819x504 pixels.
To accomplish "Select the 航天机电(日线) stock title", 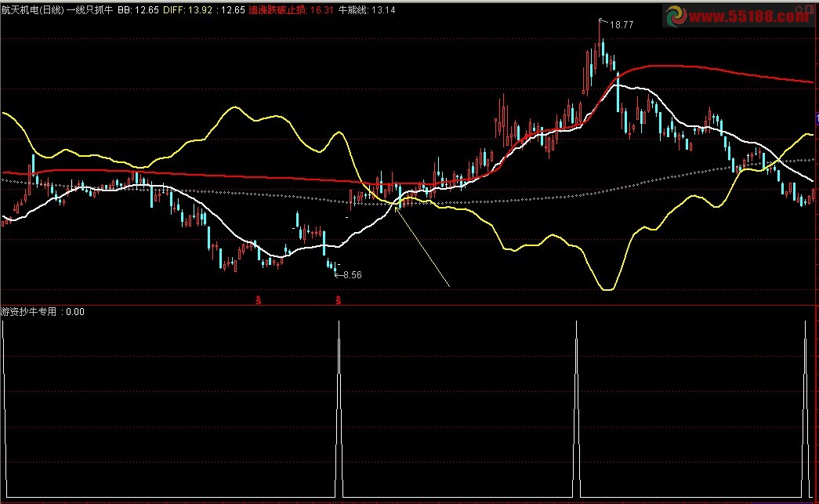I will (32, 10).
